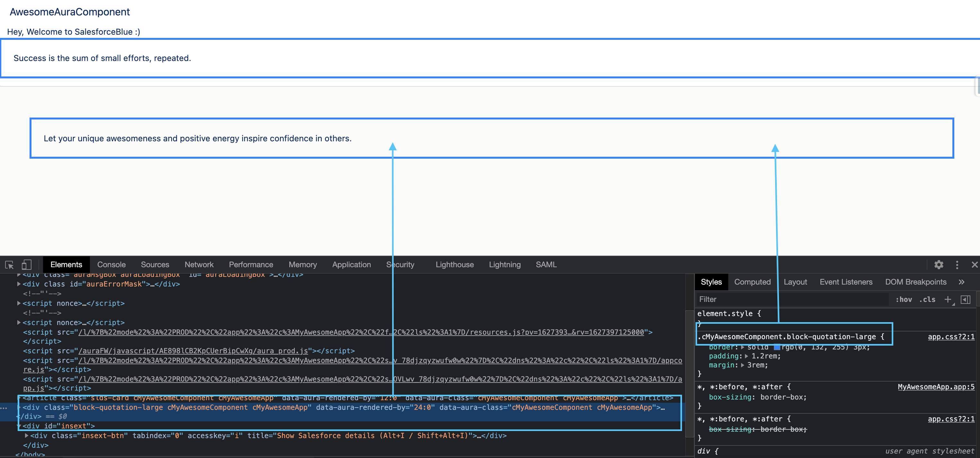Click the 'Success is the sum' quotation text
The image size is (980, 458).
coord(102,58)
